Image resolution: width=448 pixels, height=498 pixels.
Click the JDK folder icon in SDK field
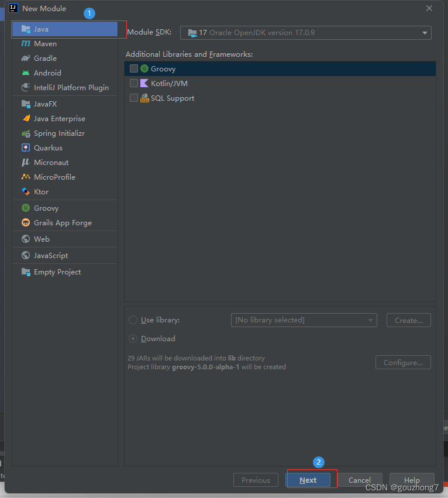(x=192, y=33)
